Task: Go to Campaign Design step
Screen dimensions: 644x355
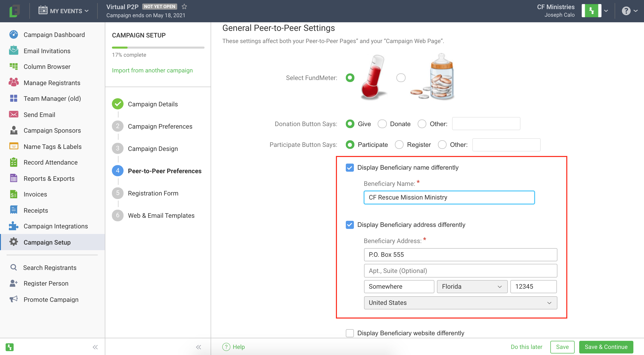Action: click(153, 149)
